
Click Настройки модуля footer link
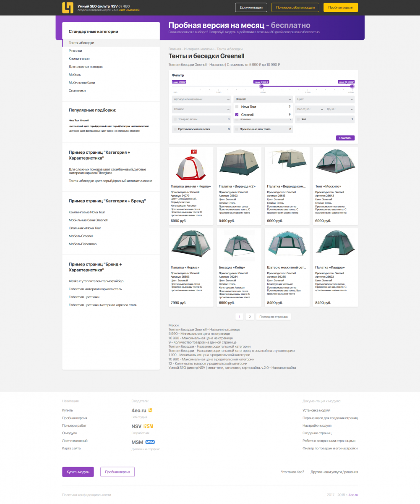pos(317,425)
